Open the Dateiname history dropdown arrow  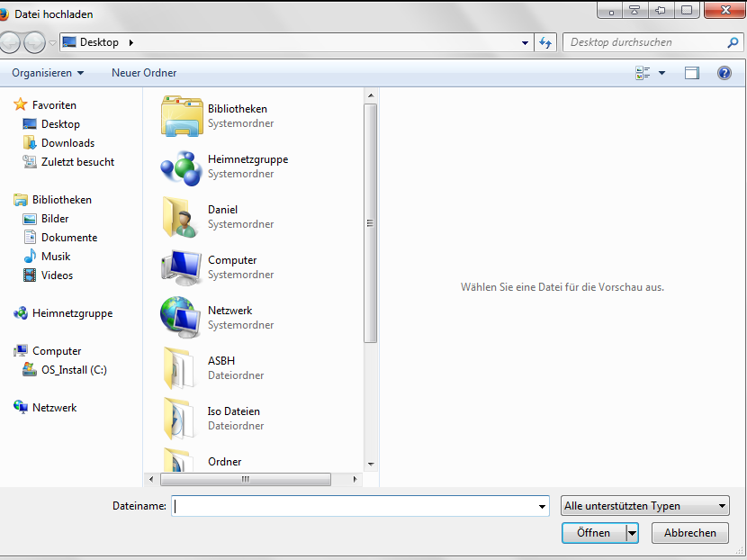(542, 507)
